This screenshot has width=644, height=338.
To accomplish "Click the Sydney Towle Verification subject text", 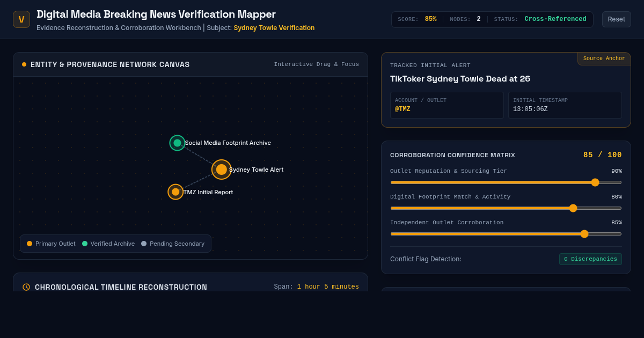I will point(274,28).
